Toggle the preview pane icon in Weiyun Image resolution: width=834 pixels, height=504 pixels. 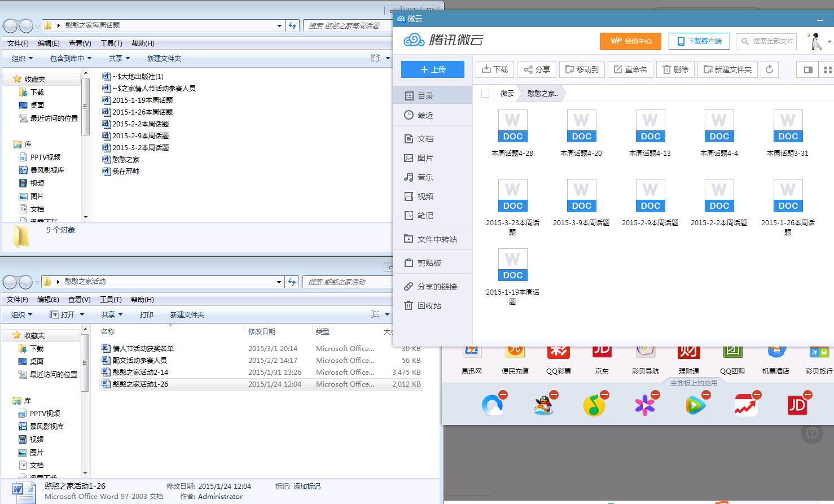pos(808,69)
